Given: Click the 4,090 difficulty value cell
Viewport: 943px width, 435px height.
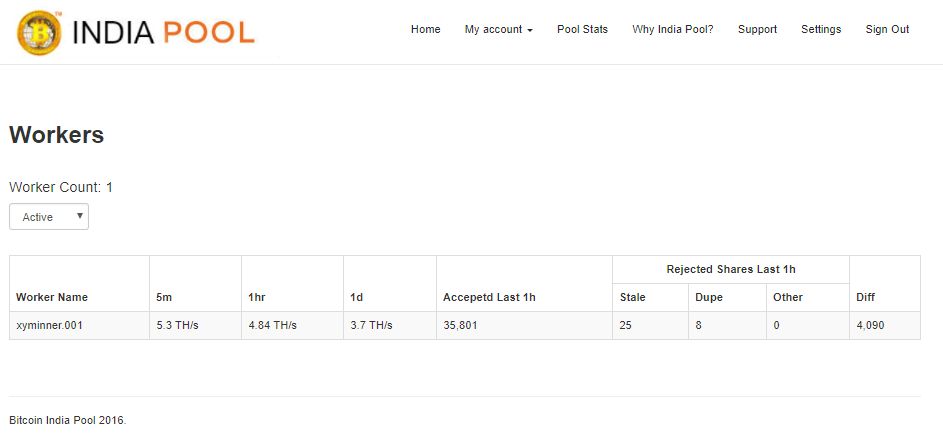Looking at the screenshot, I should (885, 325).
